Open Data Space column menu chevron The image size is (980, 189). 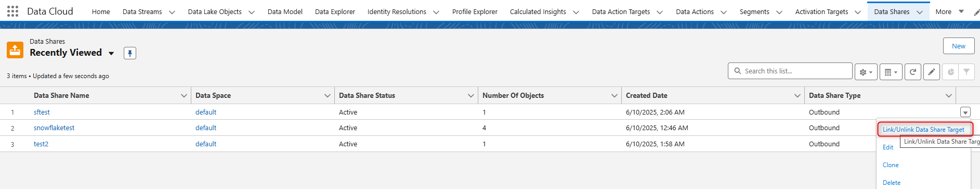tap(327, 95)
